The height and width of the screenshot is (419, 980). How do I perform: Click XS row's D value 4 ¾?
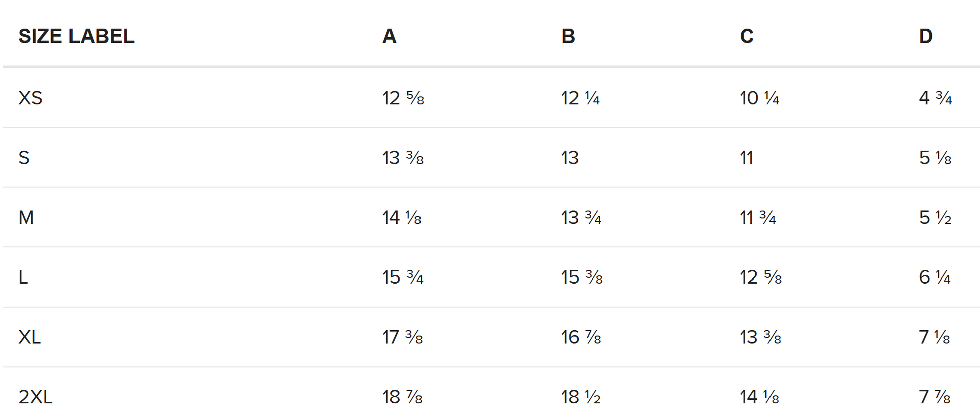(935, 98)
